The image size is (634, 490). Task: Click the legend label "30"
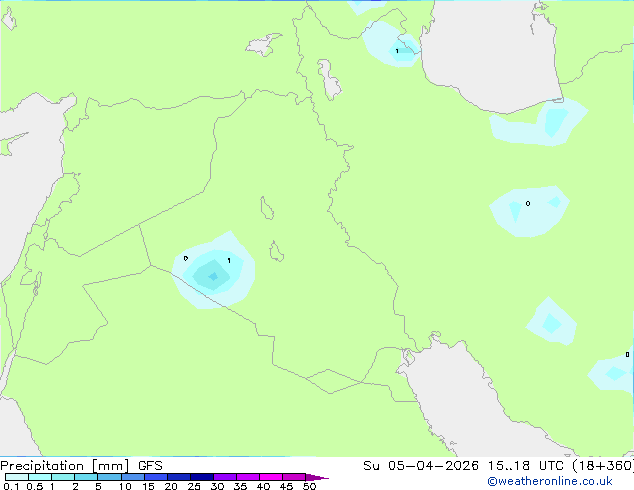point(217,486)
